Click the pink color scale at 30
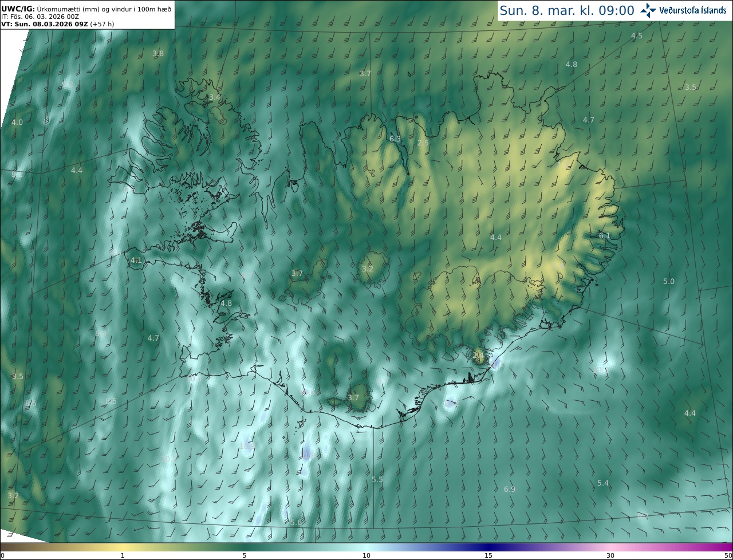The height and width of the screenshot is (560, 733). tap(610, 547)
